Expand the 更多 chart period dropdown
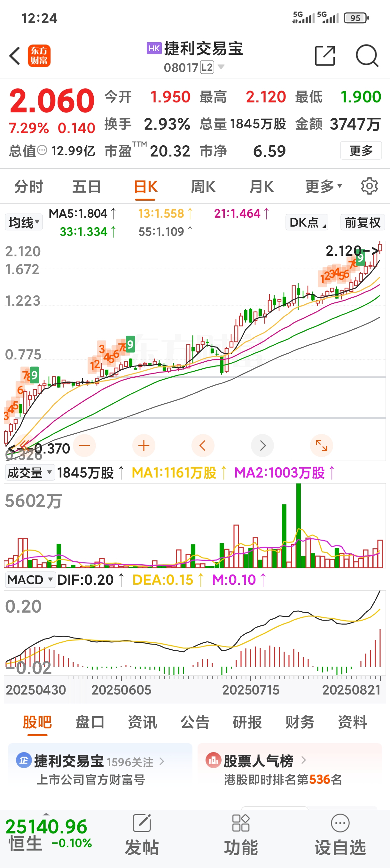 pos(324,186)
